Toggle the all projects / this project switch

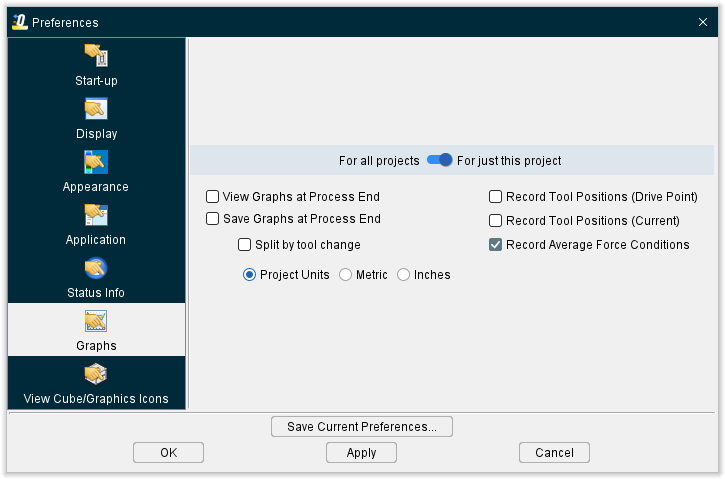tap(439, 160)
